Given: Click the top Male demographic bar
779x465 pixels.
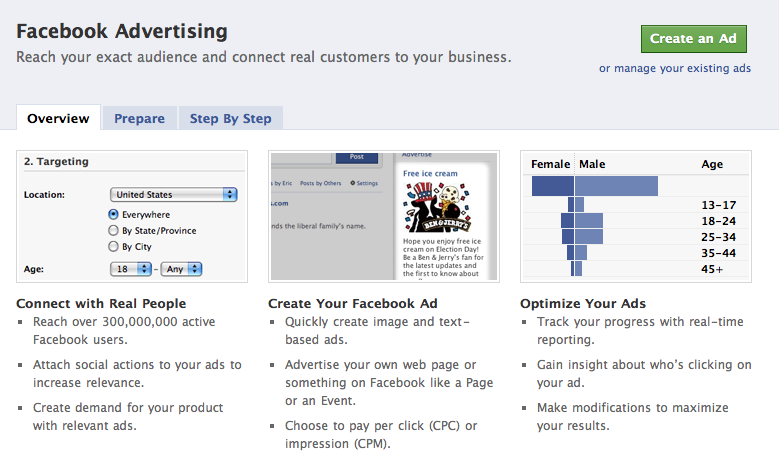Looking at the screenshot, I should (616, 186).
